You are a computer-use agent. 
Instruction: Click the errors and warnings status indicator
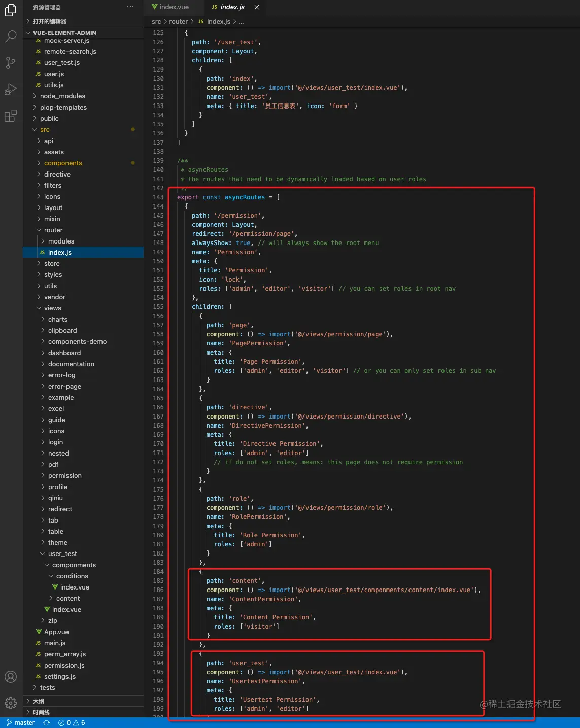[72, 723]
